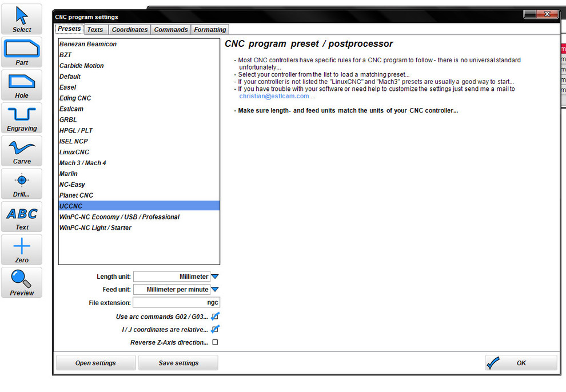Choose the Part cutting tool

tap(22, 53)
